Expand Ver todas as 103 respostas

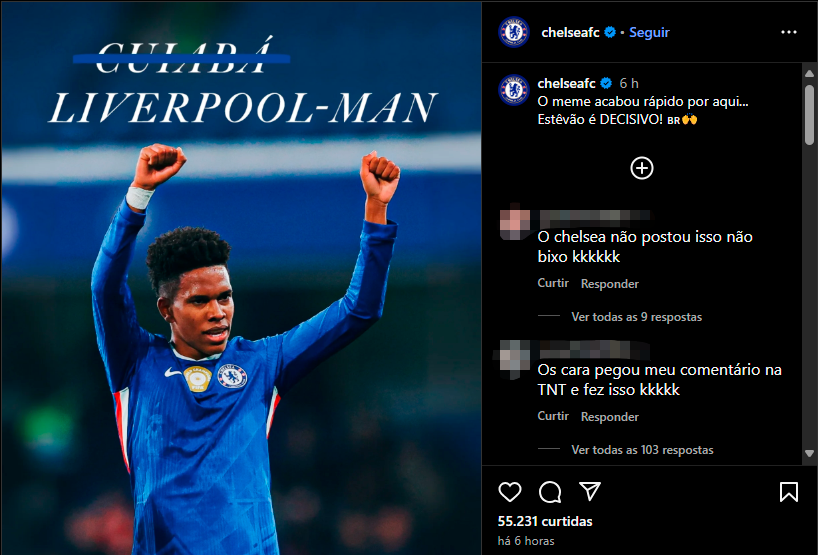[x=642, y=450]
